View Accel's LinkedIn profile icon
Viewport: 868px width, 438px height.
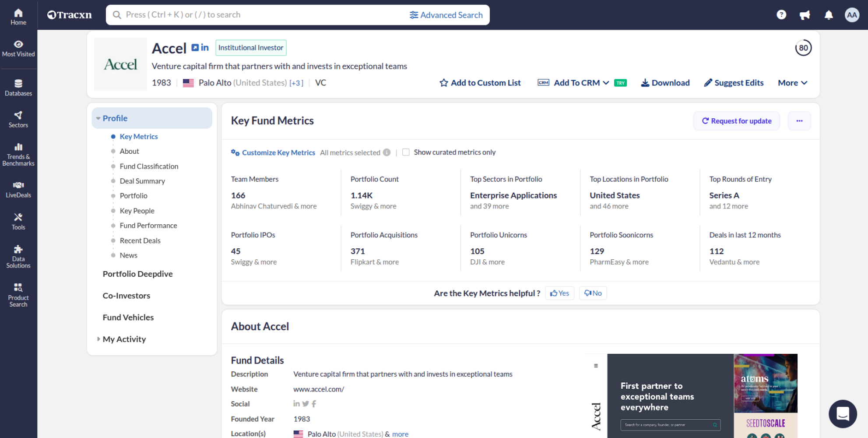tap(204, 47)
